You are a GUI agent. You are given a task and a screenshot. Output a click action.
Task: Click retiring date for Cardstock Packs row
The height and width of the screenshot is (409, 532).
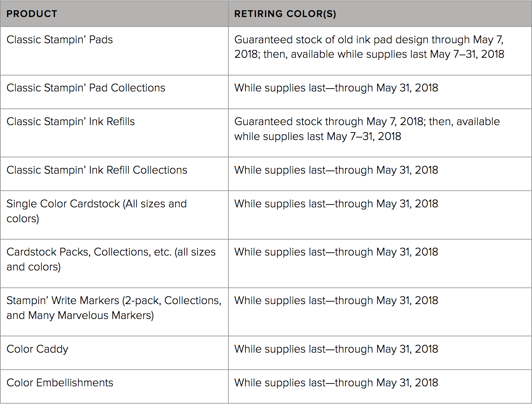point(336,252)
